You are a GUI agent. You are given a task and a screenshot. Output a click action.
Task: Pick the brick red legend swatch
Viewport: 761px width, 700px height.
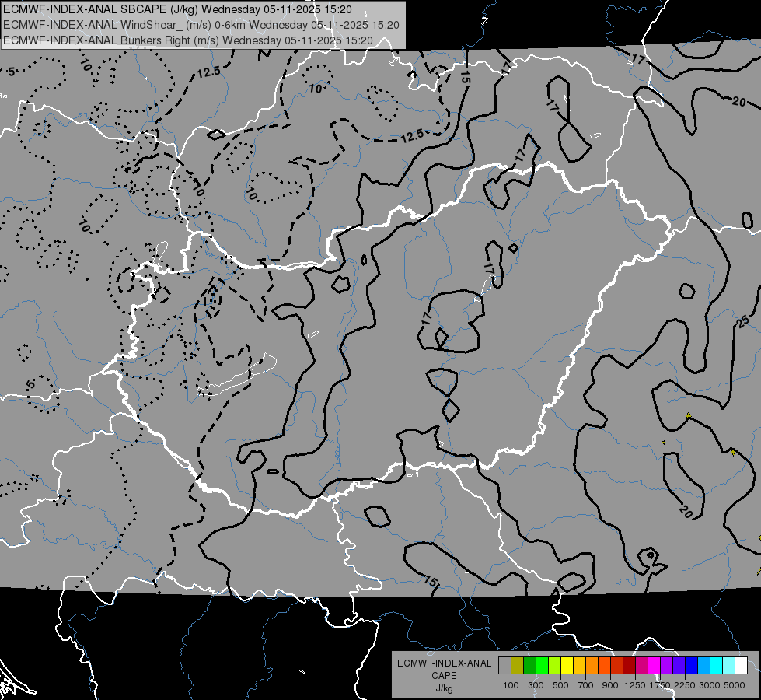pyautogui.click(x=617, y=666)
